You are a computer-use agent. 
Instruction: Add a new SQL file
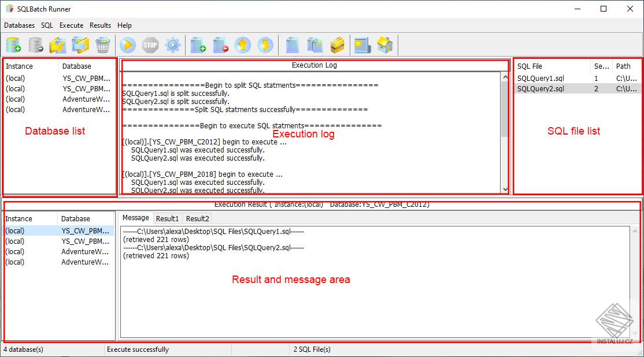(x=198, y=45)
